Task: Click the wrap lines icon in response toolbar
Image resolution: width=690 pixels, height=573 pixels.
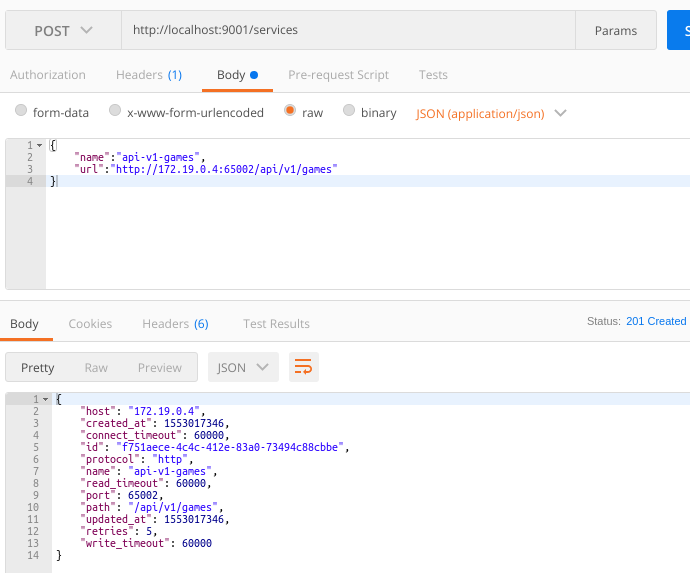Action: coord(304,367)
